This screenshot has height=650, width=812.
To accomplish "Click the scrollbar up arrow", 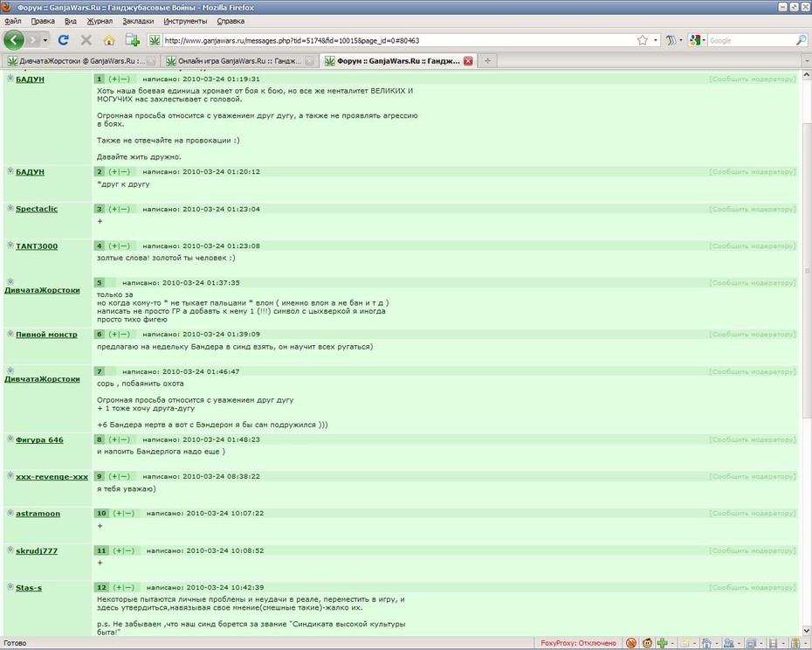I will click(x=806, y=74).
